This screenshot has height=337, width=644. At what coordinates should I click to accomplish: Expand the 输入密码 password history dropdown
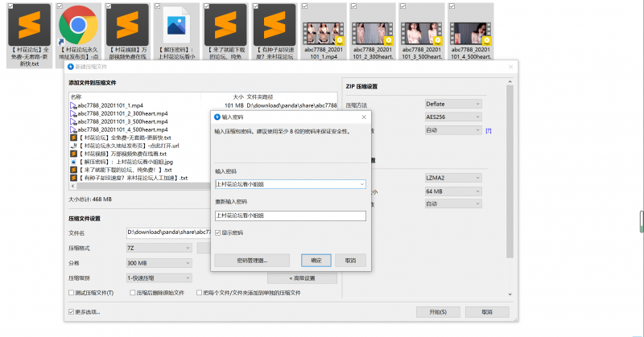[x=362, y=184]
